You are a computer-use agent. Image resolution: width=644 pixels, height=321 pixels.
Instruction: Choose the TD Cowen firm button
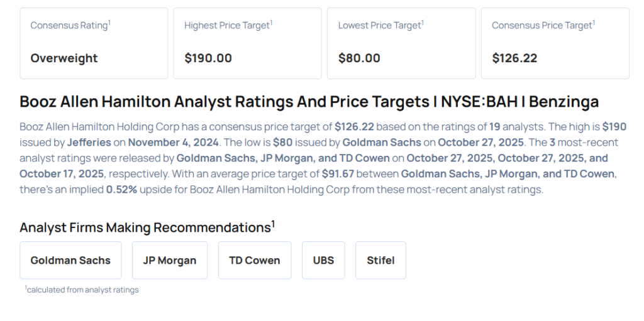(x=255, y=260)
